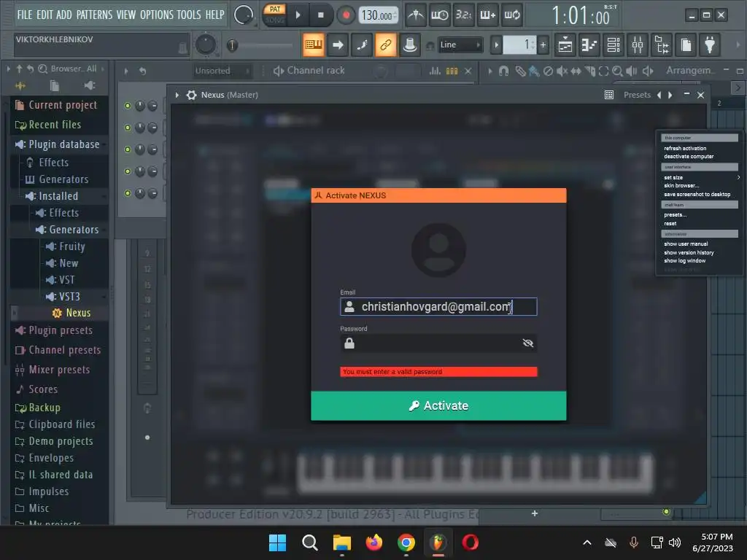The image size is (747, 560).
Task: Enable wait for input before recording
Action: tap(439, 15)
